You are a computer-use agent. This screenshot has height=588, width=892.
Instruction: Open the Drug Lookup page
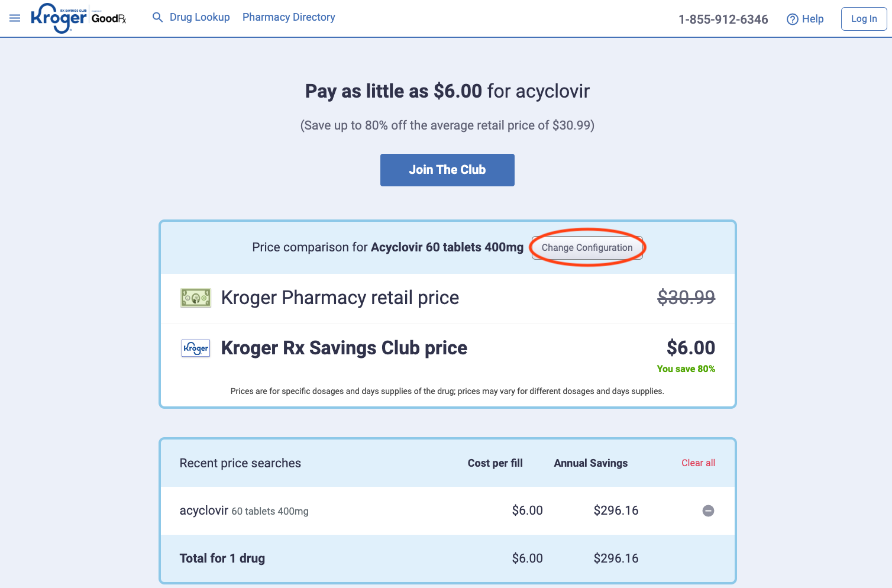pyautogui.click(x=199, y=17)
